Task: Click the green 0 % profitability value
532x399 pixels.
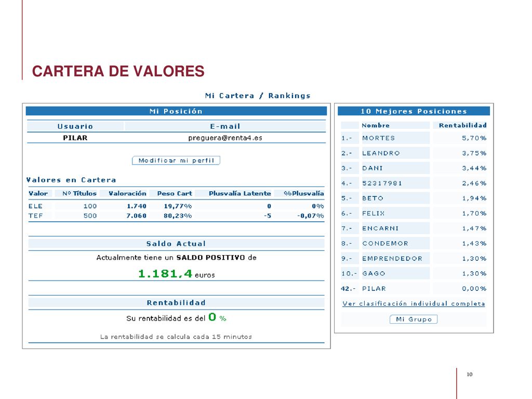Action: click(217, 317)
